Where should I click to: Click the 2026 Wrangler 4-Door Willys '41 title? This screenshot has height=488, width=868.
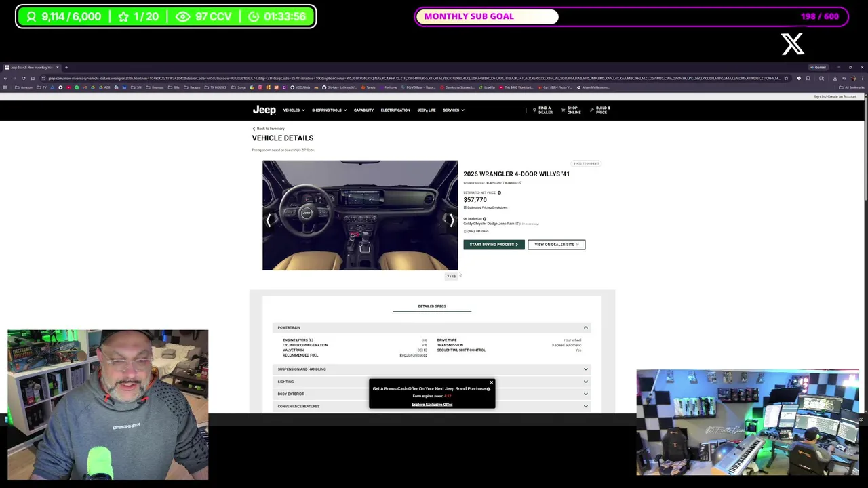(x=516, y=174)
